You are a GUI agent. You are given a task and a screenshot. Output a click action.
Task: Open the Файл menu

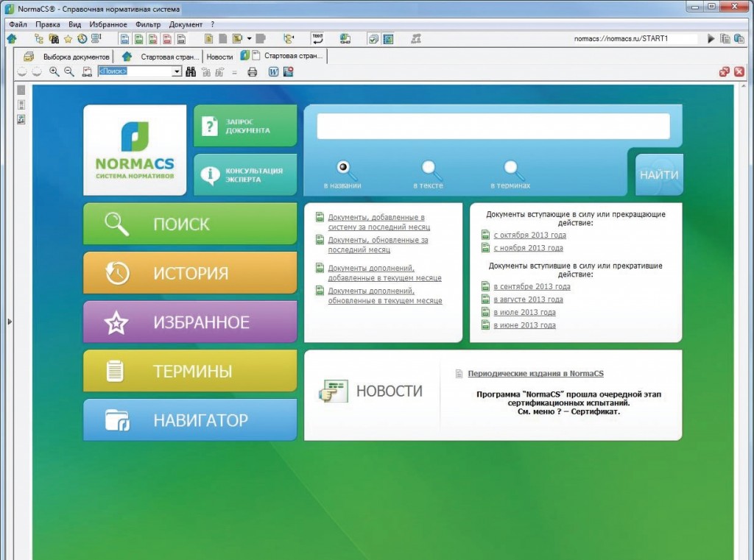pyautogui.click(x=18, y=24)
